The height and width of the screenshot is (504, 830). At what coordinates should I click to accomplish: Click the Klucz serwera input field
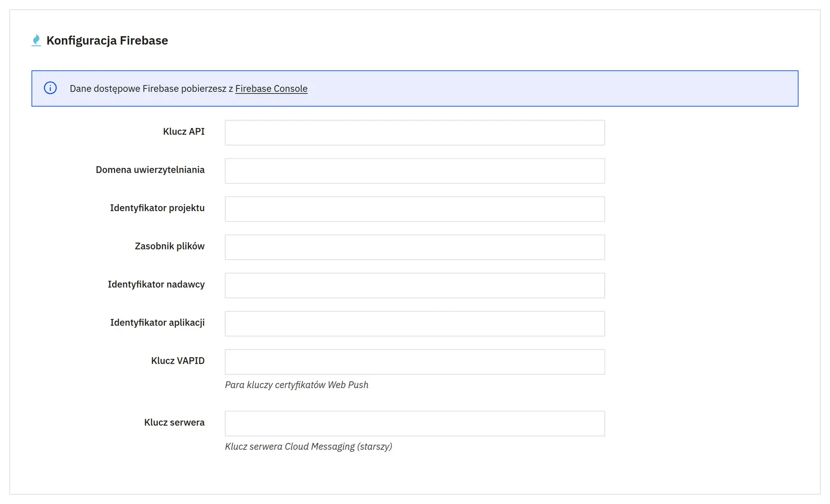pyautogui.click(x=415, y=424)
